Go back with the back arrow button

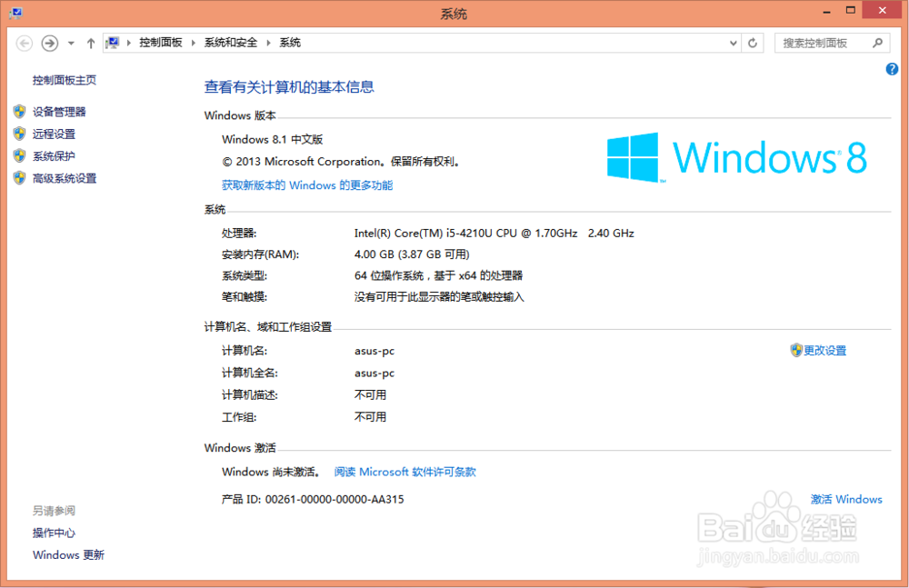tap(25, 43)
